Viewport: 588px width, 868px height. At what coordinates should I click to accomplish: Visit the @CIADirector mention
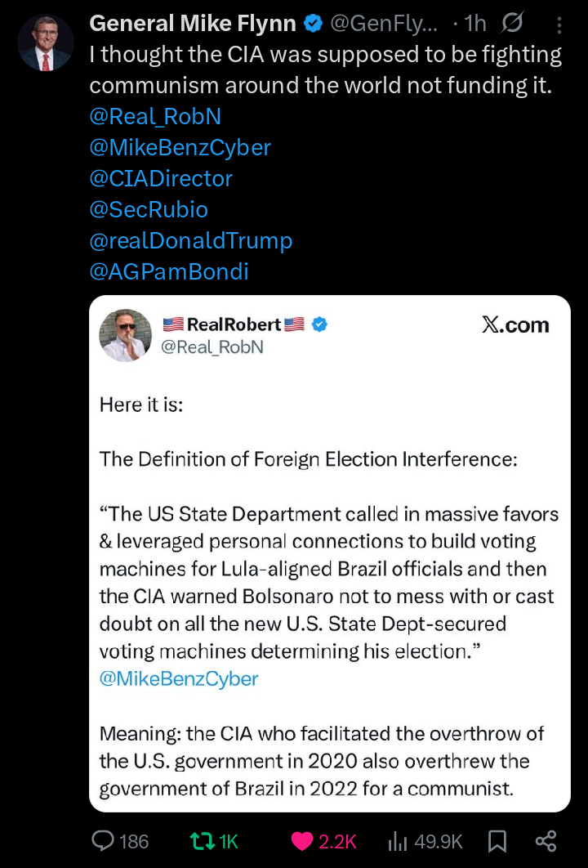tap(161, 178)
